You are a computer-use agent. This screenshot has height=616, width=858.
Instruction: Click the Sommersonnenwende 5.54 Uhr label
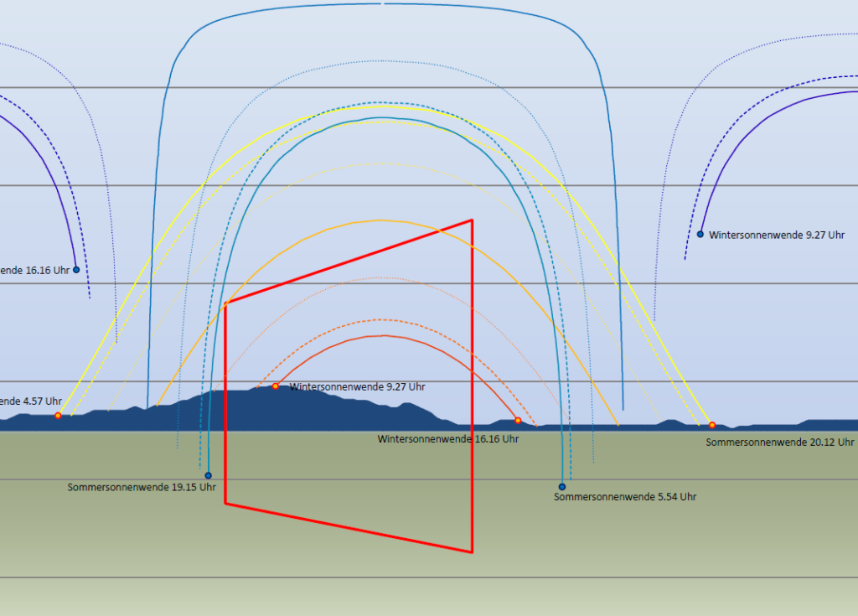pos(623,497)
